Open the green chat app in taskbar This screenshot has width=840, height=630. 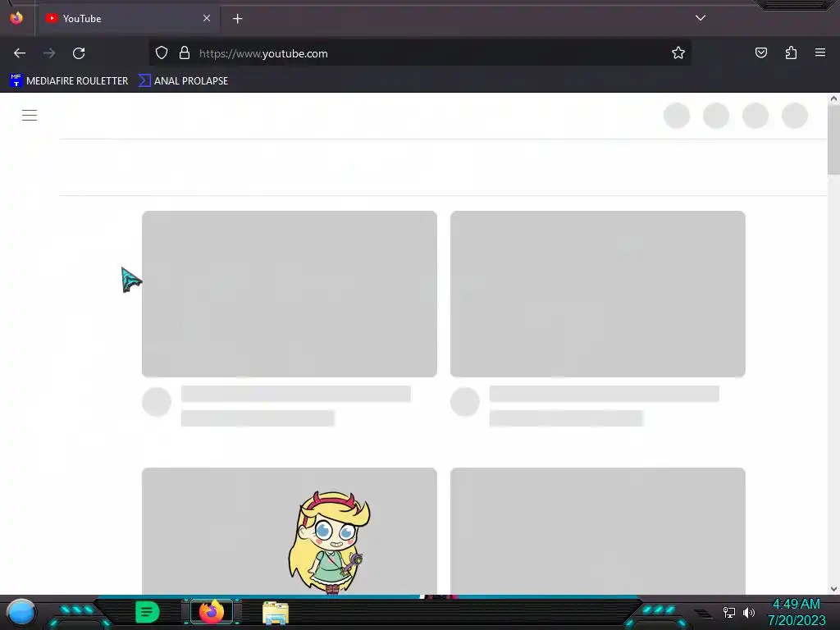click(147, 612)
